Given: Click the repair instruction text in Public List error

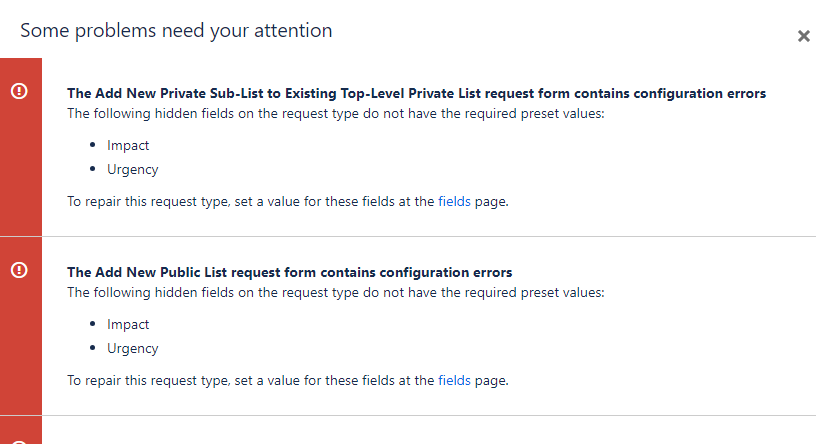Looking at the screenshot, I should (x=288, y=380).
